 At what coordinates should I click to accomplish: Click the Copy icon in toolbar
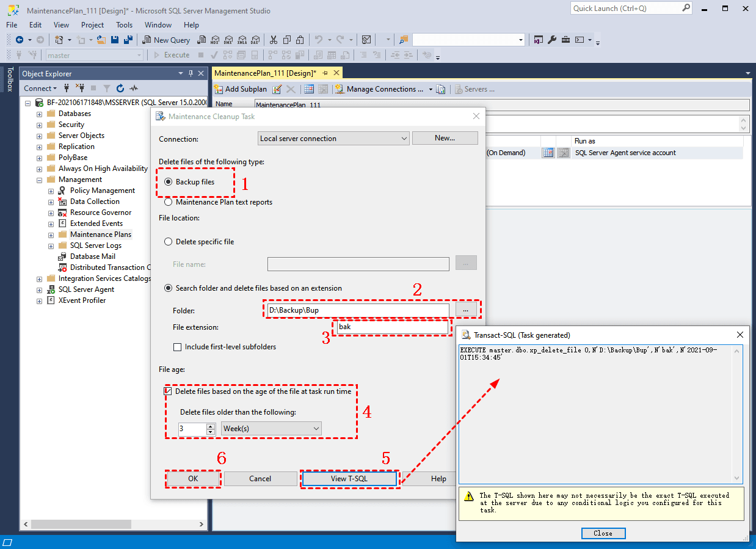coord(286,40)
